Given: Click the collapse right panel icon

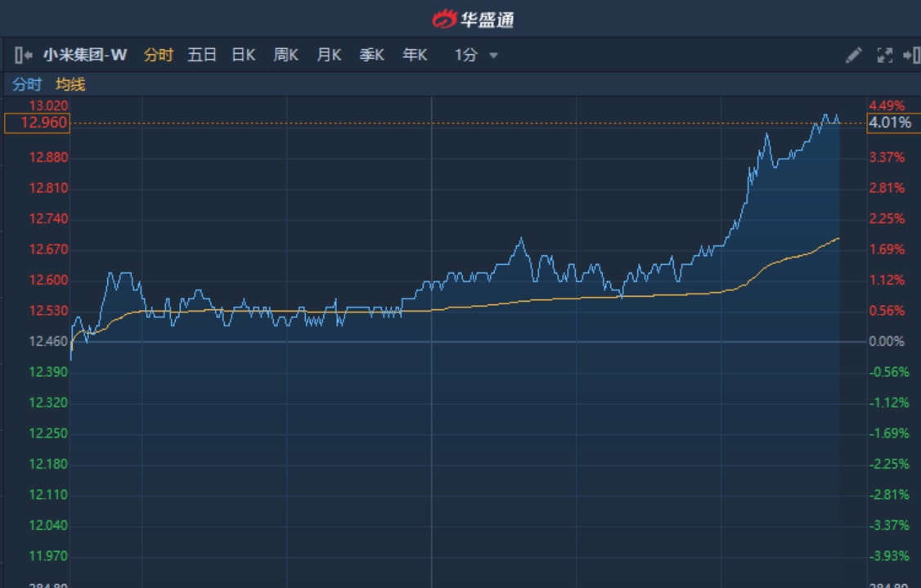Looking at the screenshot, I should coord(910,56).
